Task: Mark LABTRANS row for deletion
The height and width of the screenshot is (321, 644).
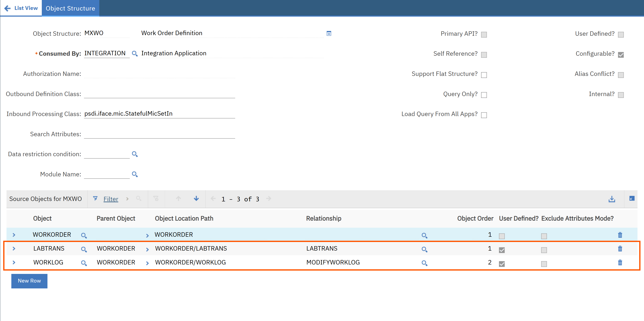Action: 620,249
